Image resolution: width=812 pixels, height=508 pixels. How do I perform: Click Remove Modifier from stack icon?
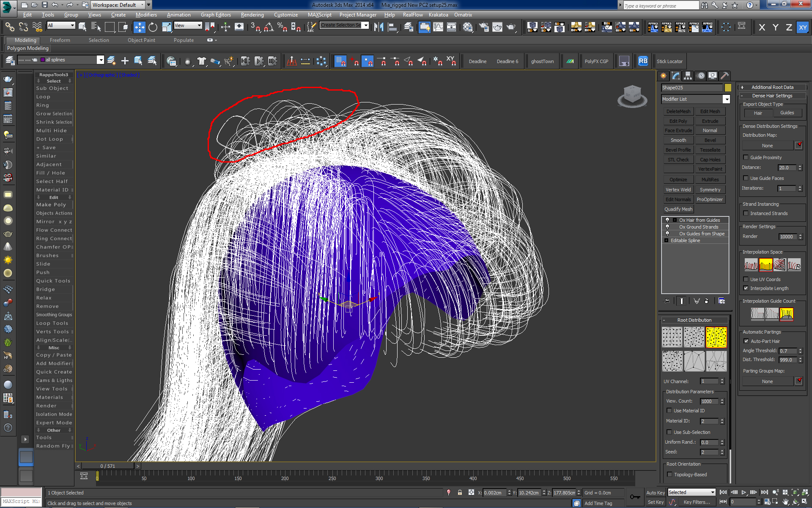click(707, 301)
